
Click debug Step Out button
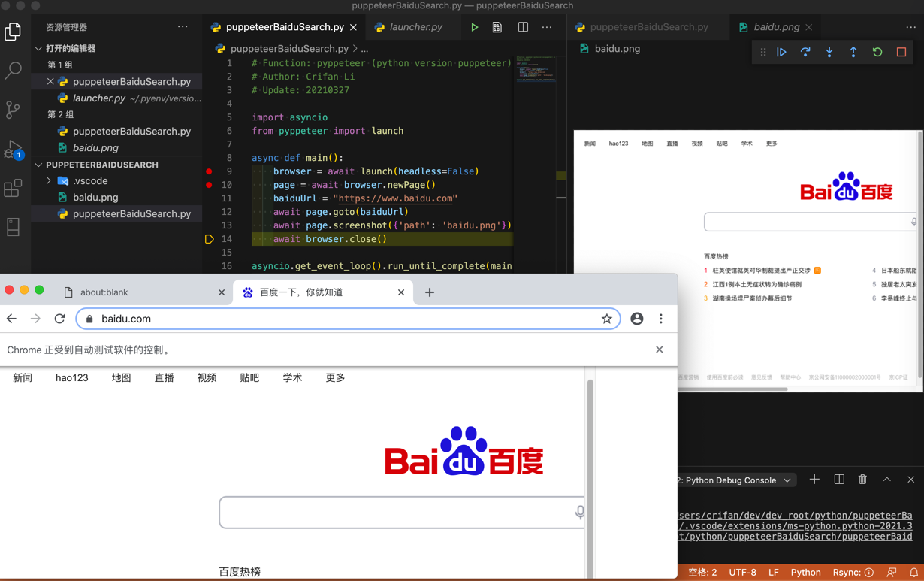[853, 52]
